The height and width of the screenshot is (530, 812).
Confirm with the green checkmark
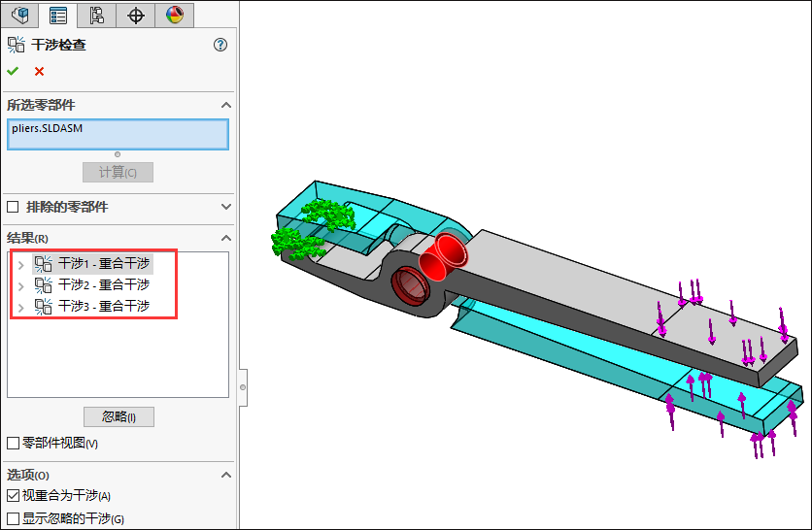(13, 72)
